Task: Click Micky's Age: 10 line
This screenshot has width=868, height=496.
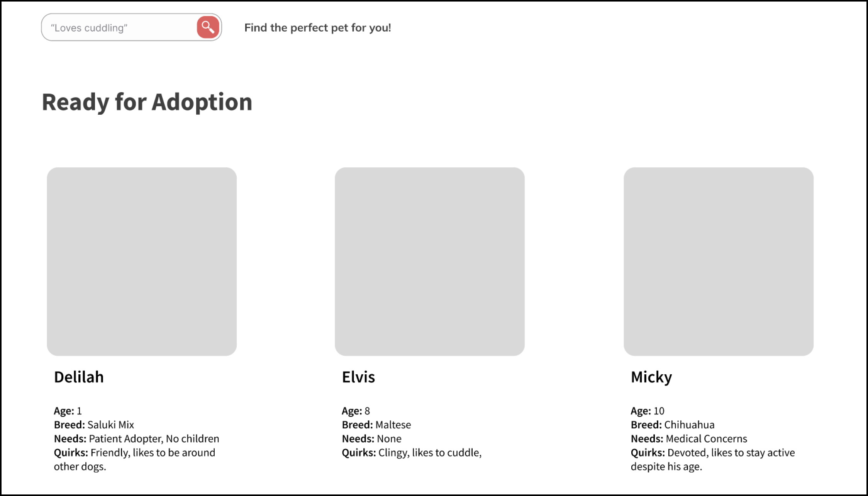Action: coord(648,411)
